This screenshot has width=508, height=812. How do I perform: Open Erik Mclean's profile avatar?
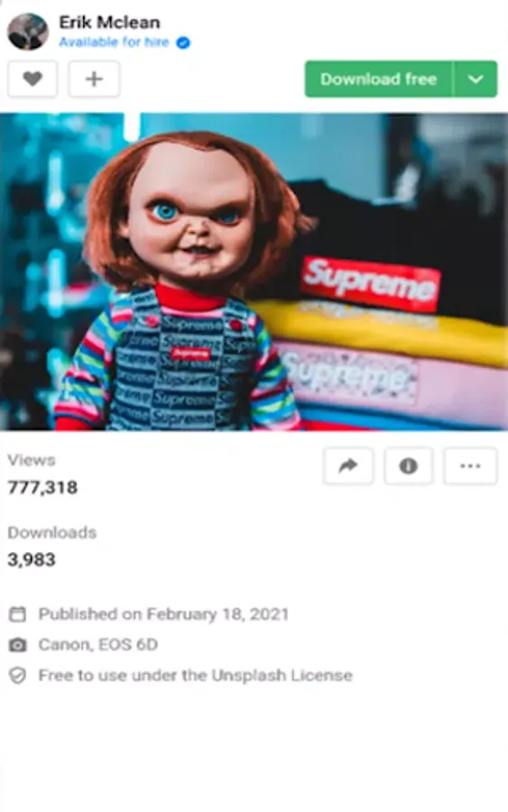click(28, 32)
